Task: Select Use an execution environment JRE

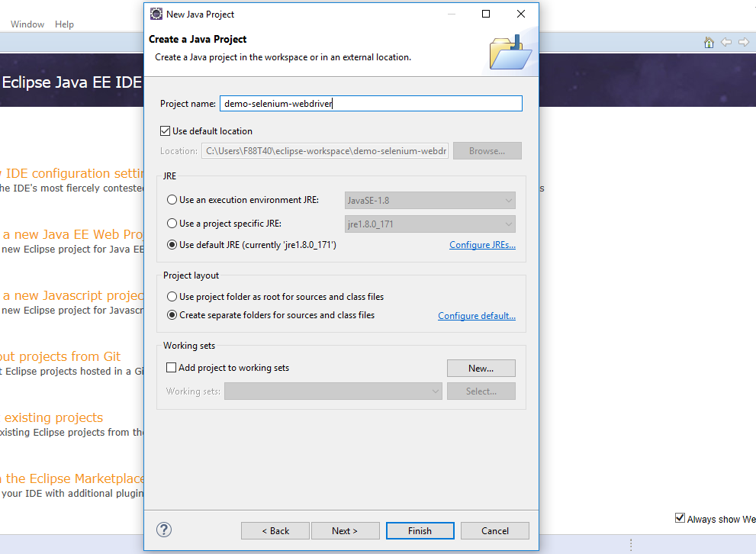Action: click(x=172, y=200)
